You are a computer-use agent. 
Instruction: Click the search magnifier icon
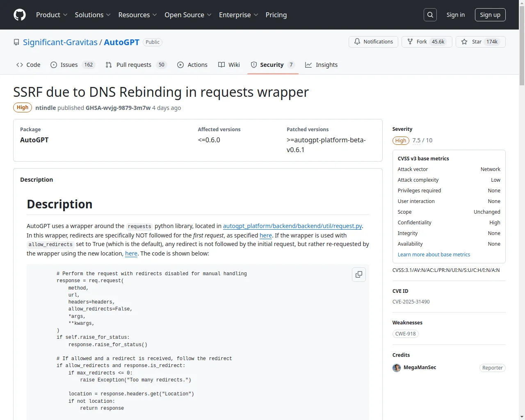coord(430,15)
